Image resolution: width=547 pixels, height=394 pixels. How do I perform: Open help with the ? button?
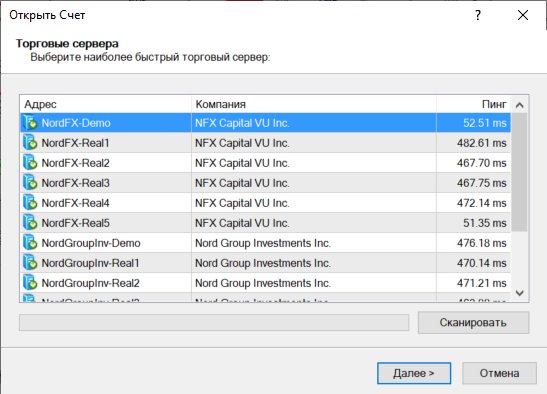478,15
